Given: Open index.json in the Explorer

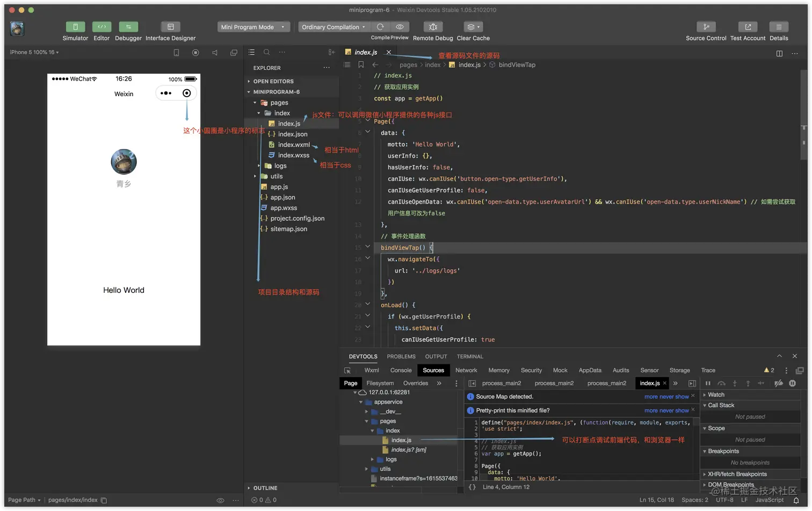Looking at the screenshot, I should pos(292,134).
